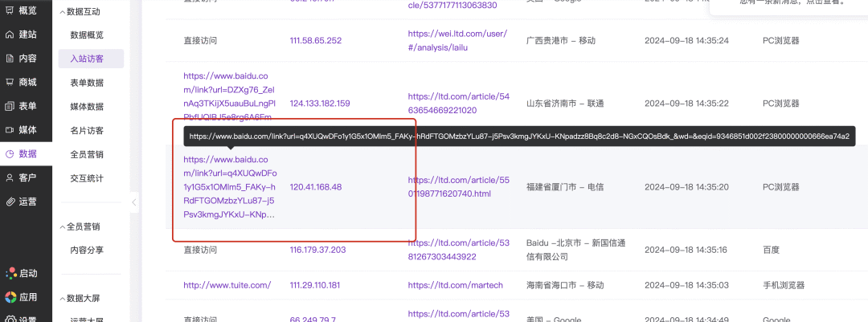Click the 百度 browser cell
Screen dimensions: 868x322
coord(771,250)
